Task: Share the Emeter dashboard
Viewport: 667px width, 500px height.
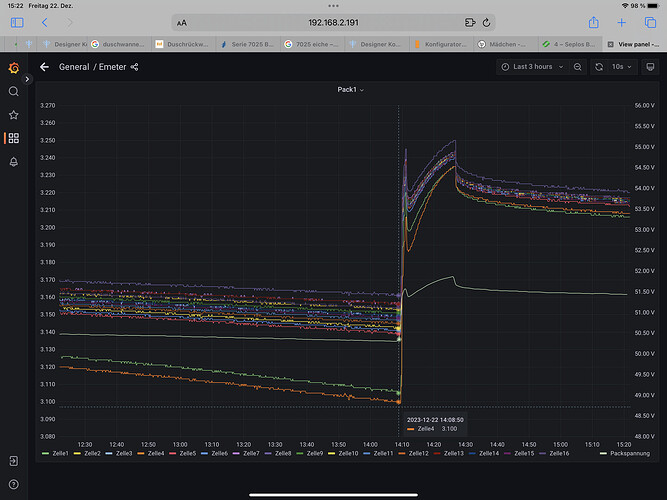Action: pyautogui.click(x=135, y=67)
